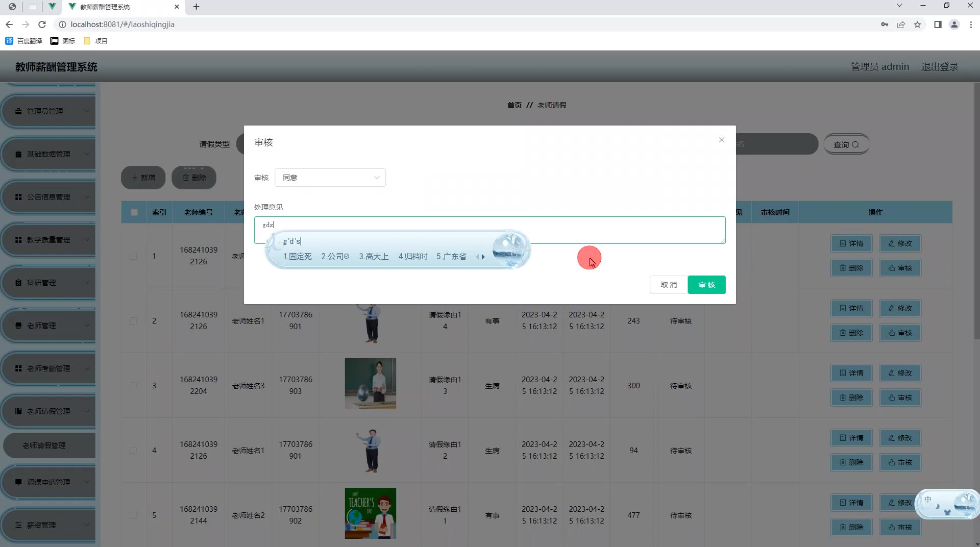Image resolution: width=980 pixels, height=547 pixels.
Task: Click into the 处理意见 text area
Action: (x=489, y=230)
